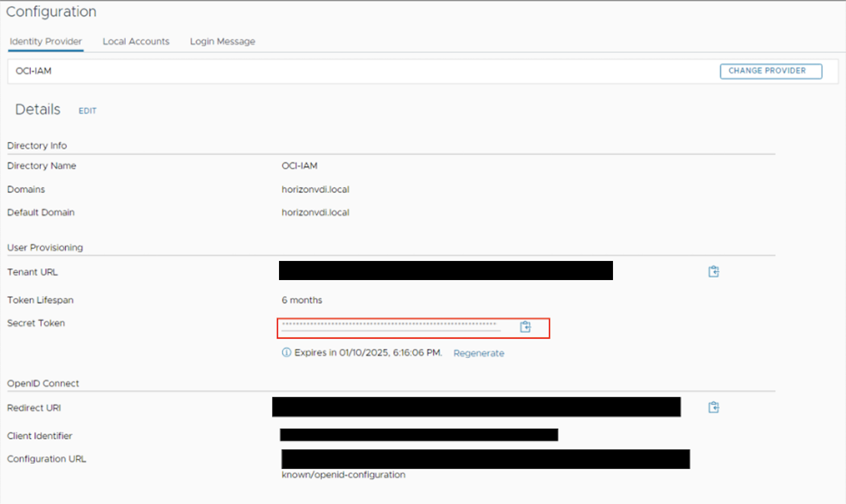Click the info icon beside the expiry notice

(286, 352)
